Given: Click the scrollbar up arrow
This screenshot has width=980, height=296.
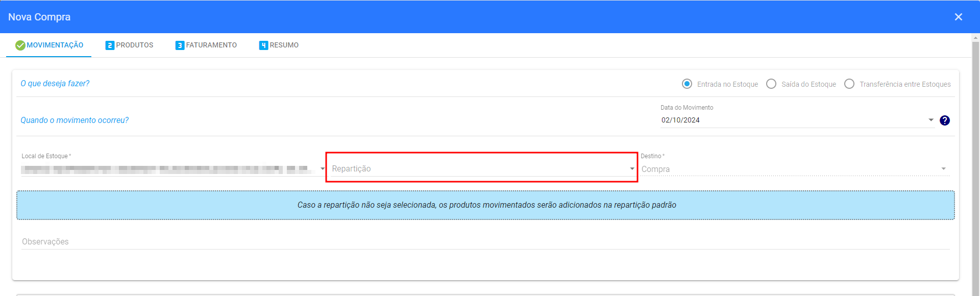Looking at the screenshot, I should (x=975, y=37).
